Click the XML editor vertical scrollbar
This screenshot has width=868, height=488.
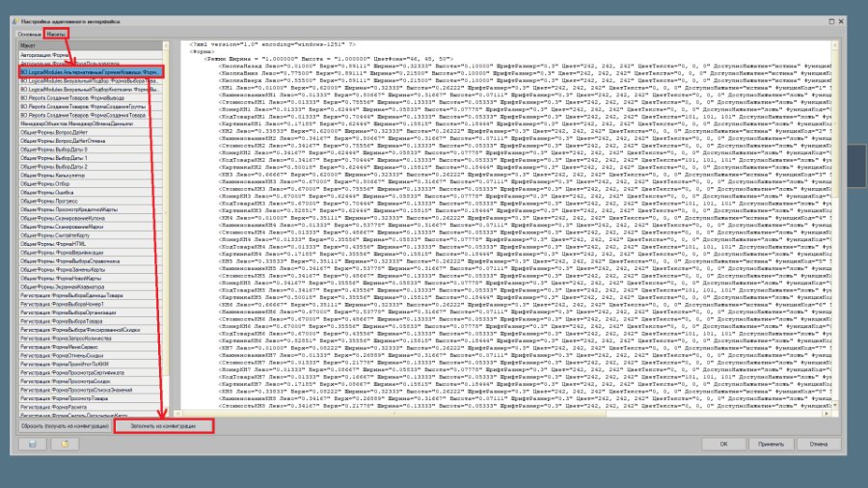click(835, 225)
